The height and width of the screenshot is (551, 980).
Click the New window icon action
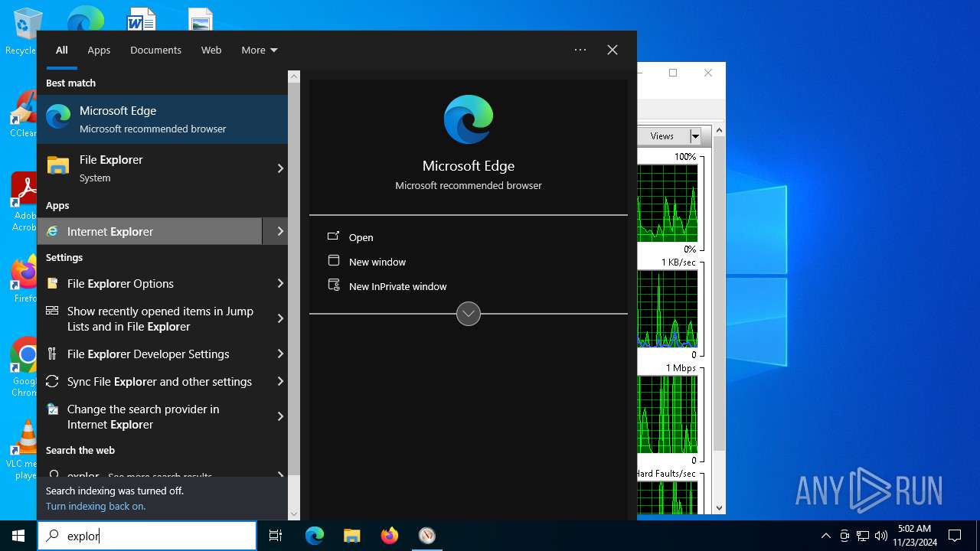(x=334, y=261)
